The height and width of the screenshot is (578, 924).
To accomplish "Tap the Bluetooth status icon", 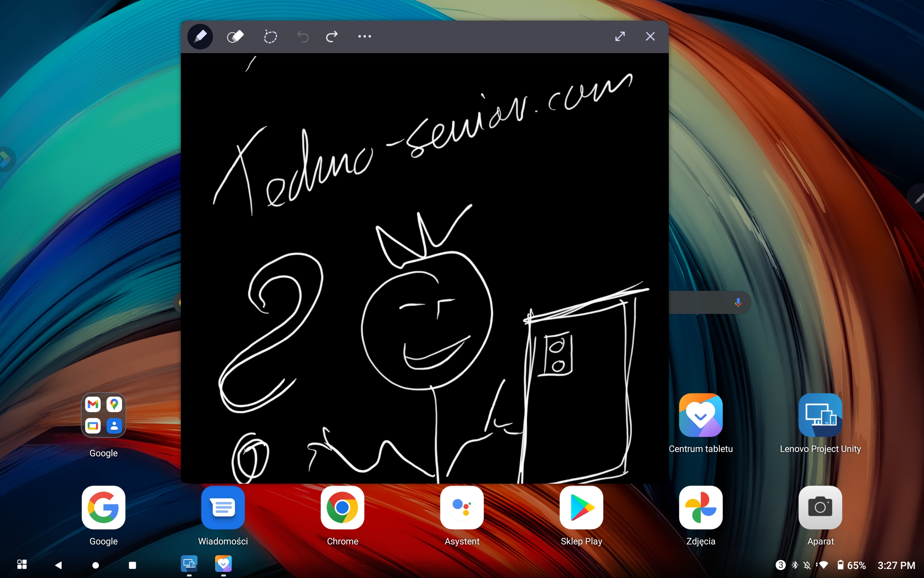I will 796,565.
